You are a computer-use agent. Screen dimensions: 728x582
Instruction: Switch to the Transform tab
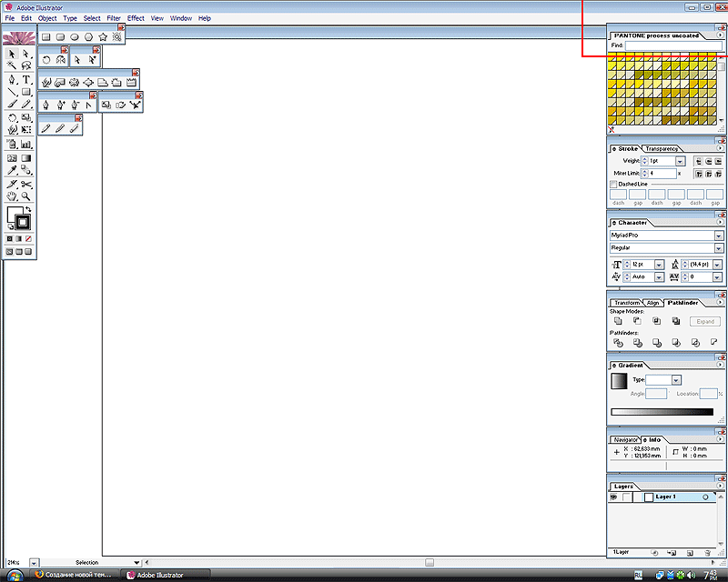point(627,303)
